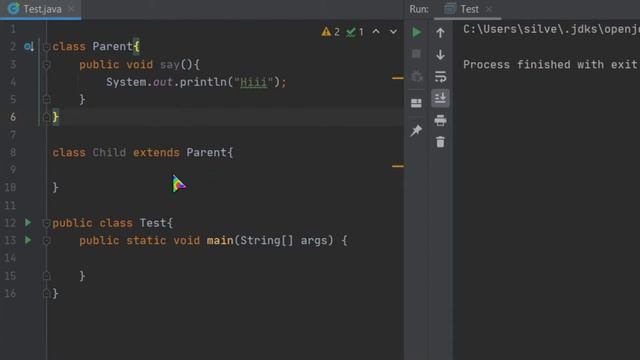Run class Test from line 12 gutter arrow
Viewport: 640px width, 360px height.
tap(28, 222)
